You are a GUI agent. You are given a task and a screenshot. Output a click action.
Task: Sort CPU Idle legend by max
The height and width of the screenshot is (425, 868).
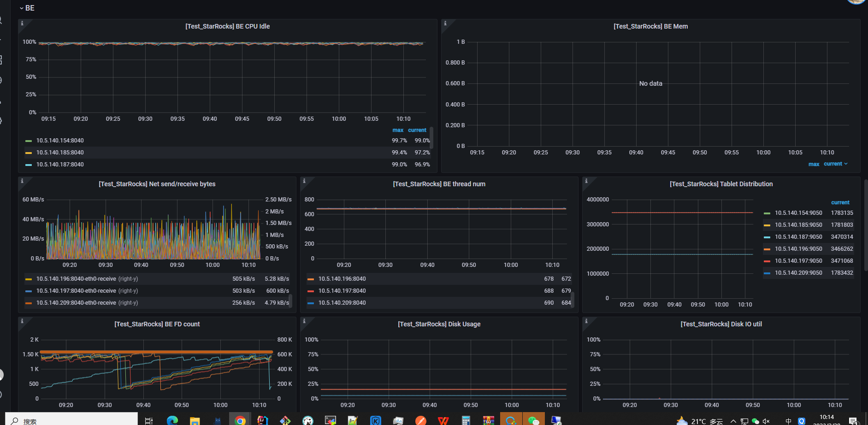click(398, 130)
